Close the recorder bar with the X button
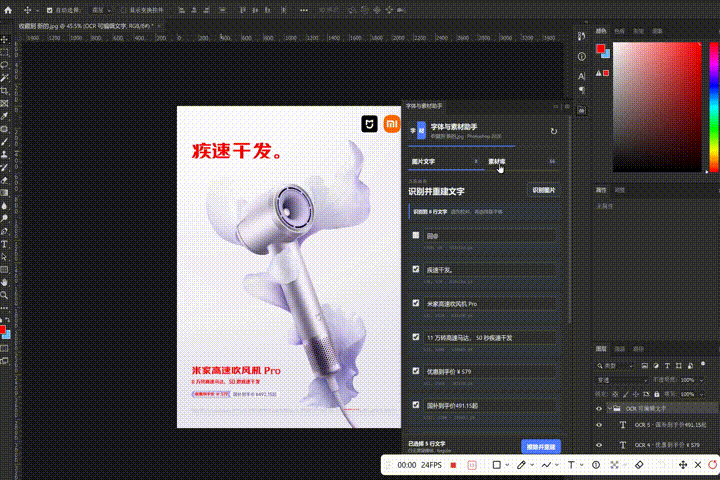Image resolution: width=720 pixels, height=480 pixels. tap(698, 465)
